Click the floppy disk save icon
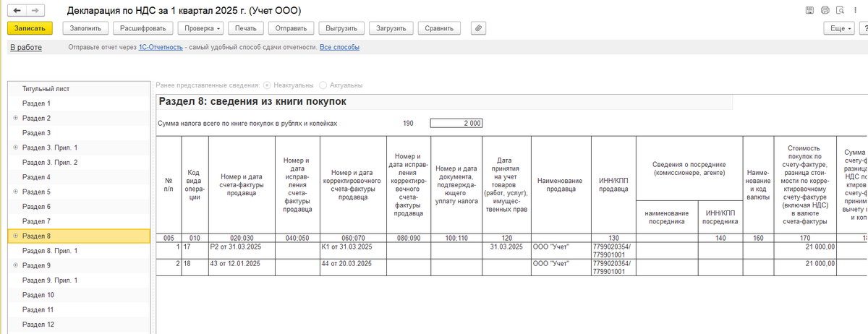This screenshot has width=868, height=334. pyautogui.click(x=809, y=11)
